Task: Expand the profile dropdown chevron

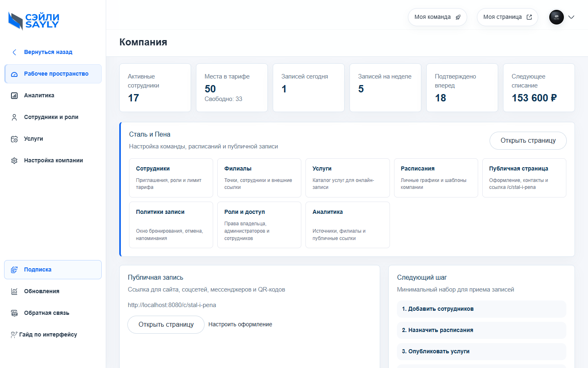Action: pos(571,17)
